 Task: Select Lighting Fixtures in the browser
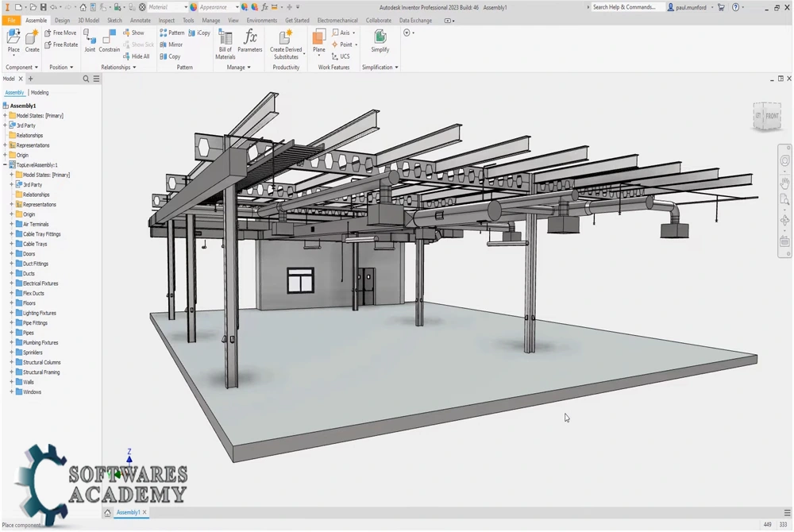pos(36,313)
